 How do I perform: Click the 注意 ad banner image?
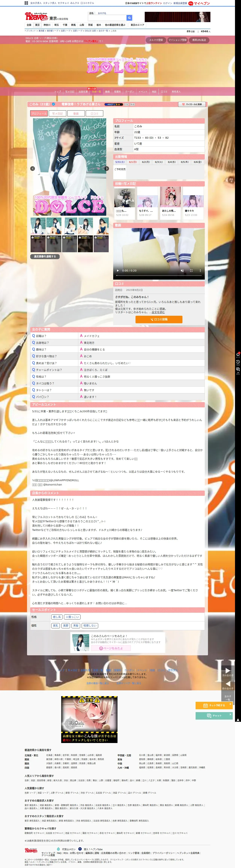point(89,719)
